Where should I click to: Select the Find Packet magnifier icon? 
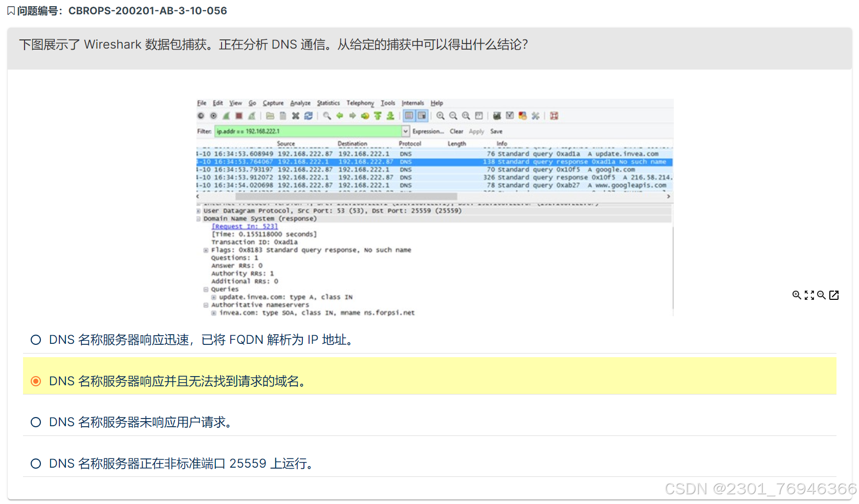pyautogui.click(x=326, y=116)
